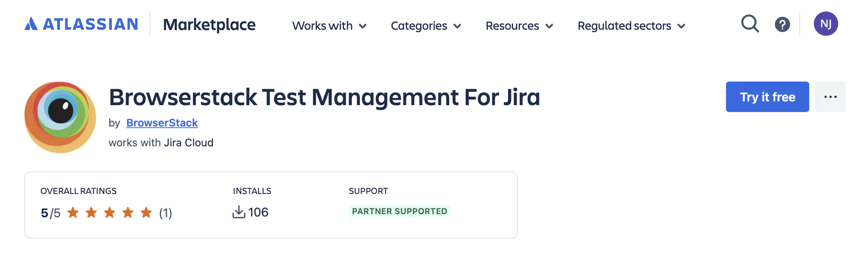This screenshot has width=868, height=266.
Task: Click the third rating star
Action: click(110, 212)
